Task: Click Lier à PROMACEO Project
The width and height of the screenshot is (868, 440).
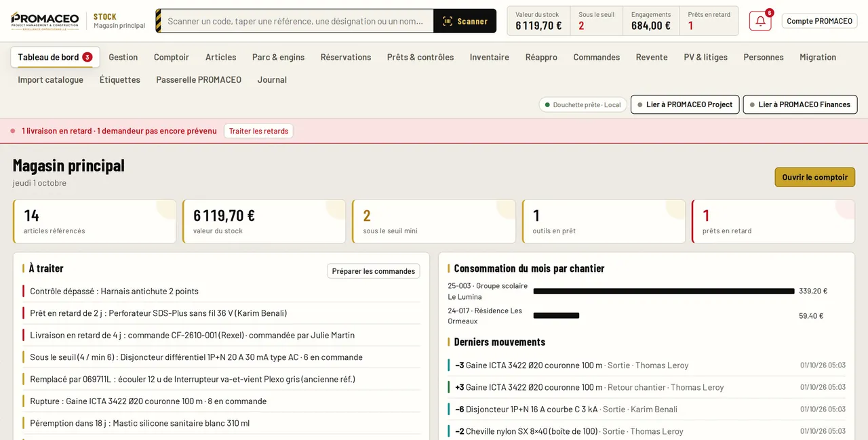Action: click(685, 104)
